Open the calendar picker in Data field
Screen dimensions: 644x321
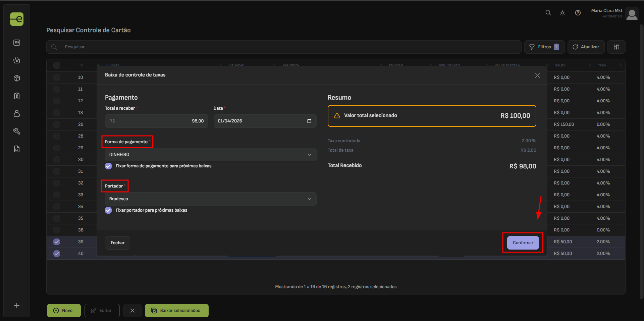309,121
